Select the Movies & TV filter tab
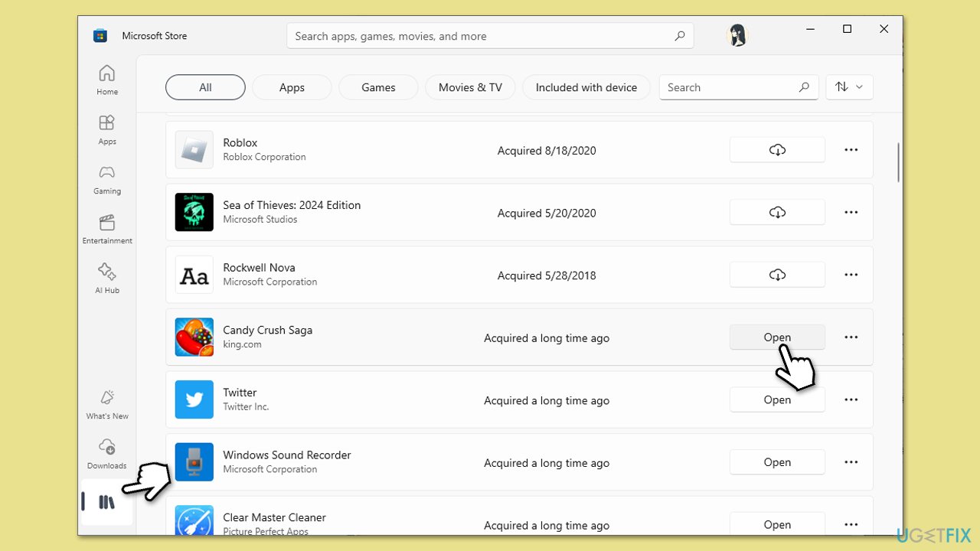 tap(470, 87)
